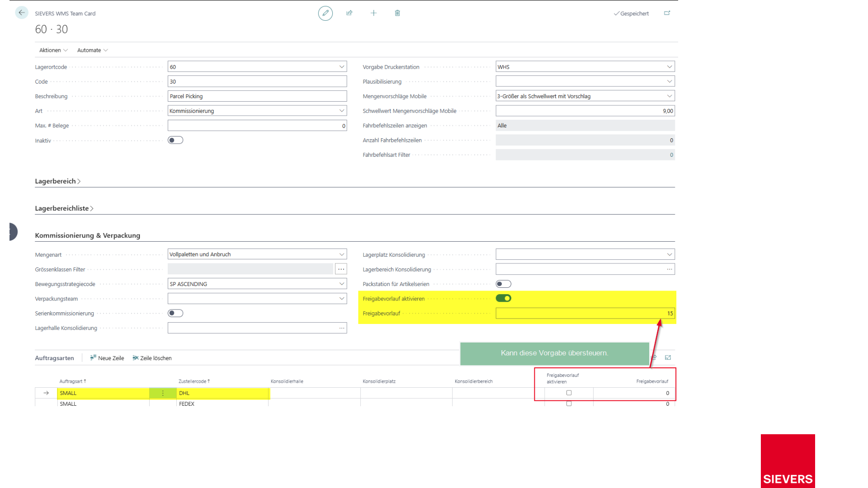Collapse Kommissionierung & Verpackung section
The image size is (868, 488).
click(x=88, y=235)
